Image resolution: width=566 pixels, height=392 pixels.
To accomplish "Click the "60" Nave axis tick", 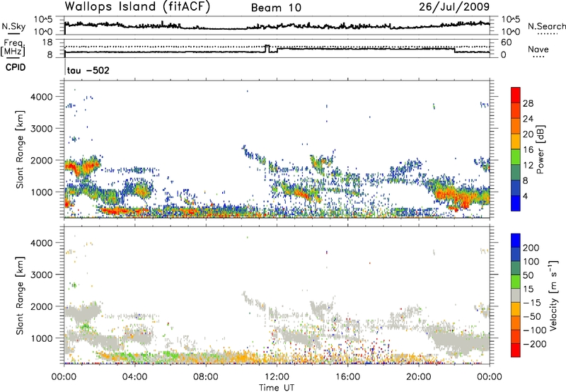I will 506,42.
